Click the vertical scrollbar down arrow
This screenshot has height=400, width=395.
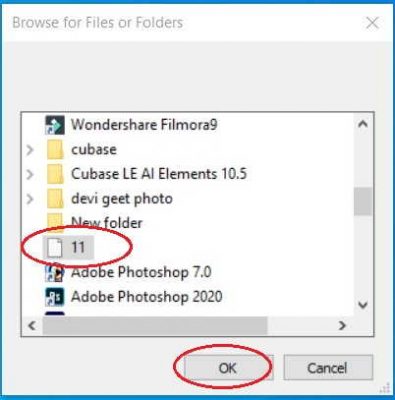coord(363,305)
